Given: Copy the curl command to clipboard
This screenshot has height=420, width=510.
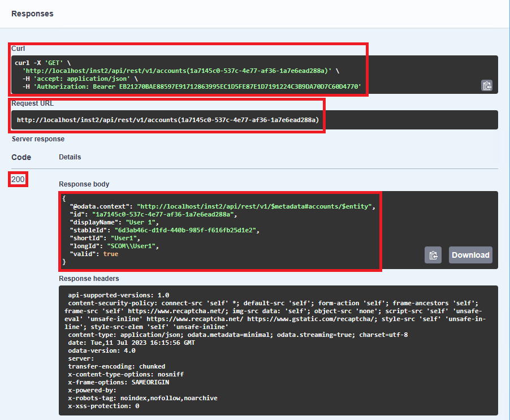Looking at the screenshot, I should [486, 86].
